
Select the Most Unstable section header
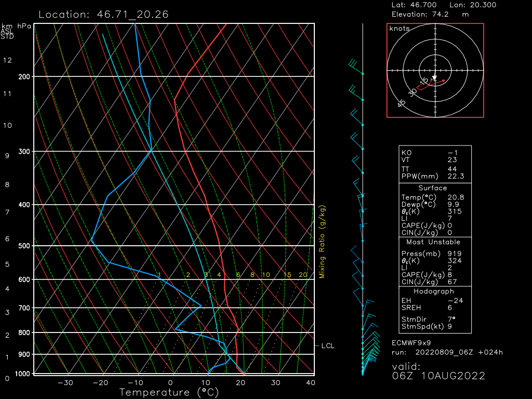tap(432, 242)
